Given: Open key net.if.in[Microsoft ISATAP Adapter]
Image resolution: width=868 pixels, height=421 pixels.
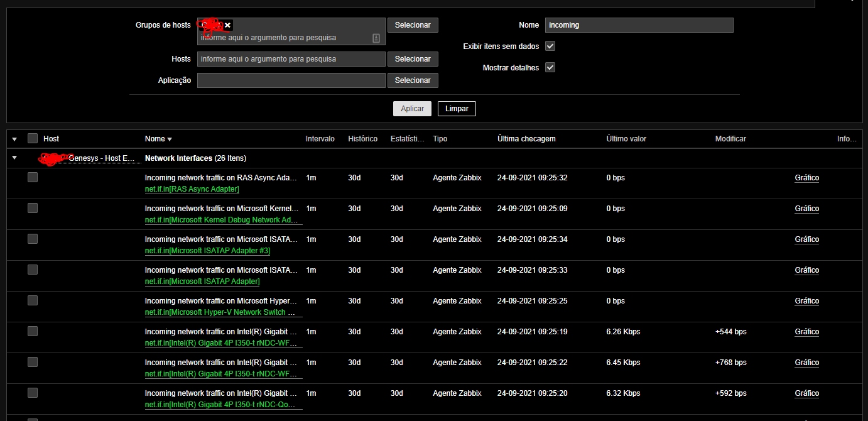Looking at the screenshot, I should coord(202,282).
